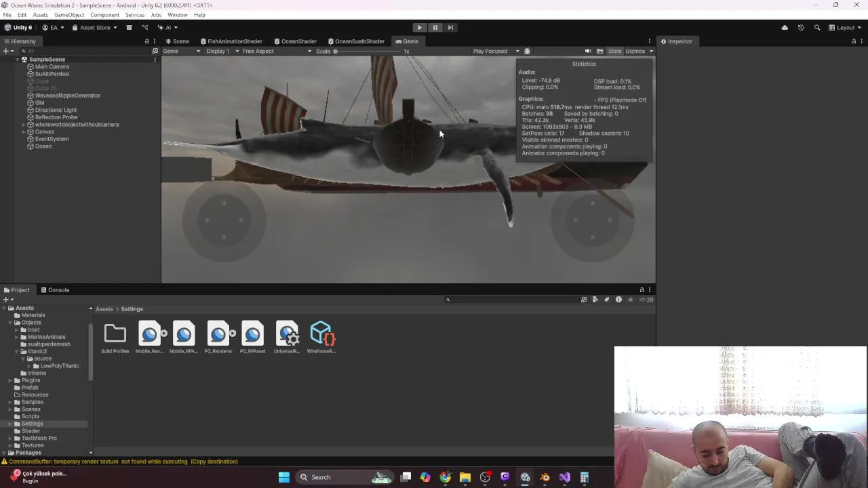Switch to the FishAnimationShader tab

(231, 41)
